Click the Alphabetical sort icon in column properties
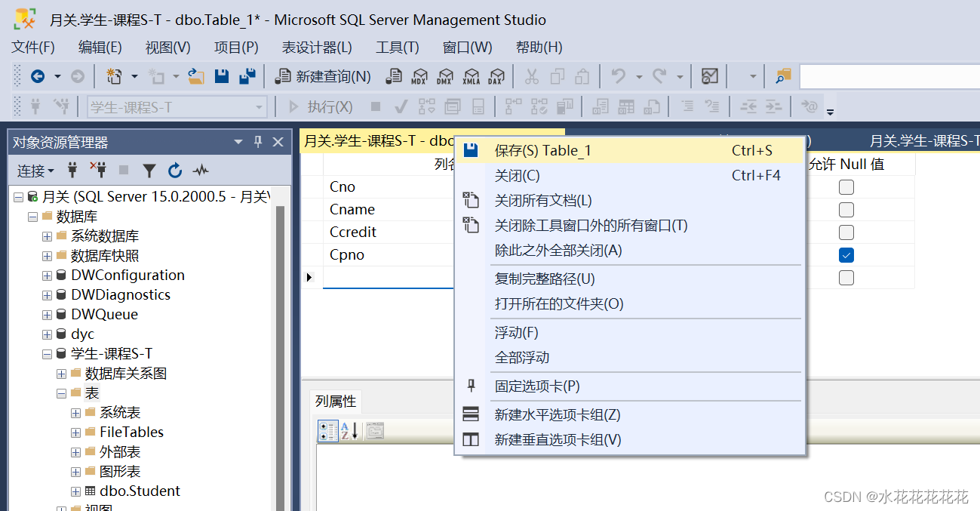Viewport: 980px width, 511px height. coord(349,431)
